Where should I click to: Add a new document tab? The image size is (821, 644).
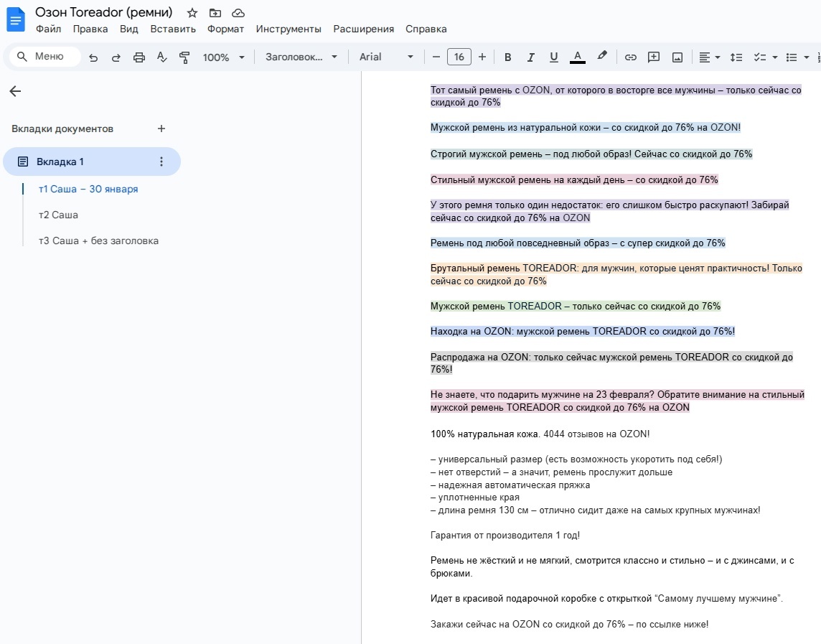[161, 129]
